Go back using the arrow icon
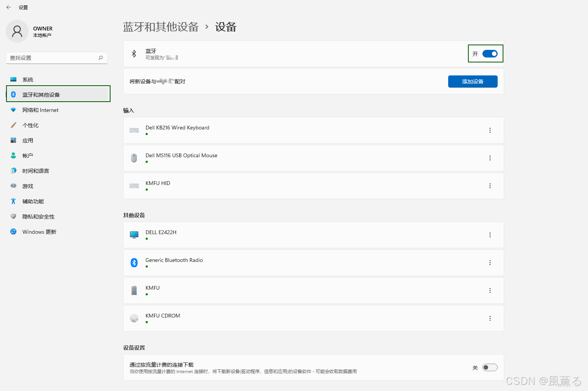 [x=9, y=7]
